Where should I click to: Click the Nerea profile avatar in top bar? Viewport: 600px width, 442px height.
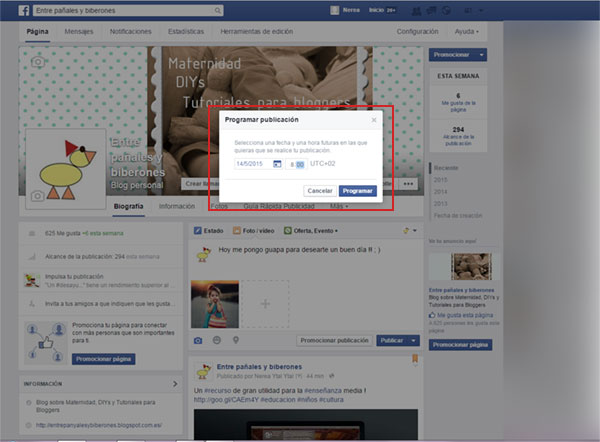pyautogui.click(x=334, y=10)
